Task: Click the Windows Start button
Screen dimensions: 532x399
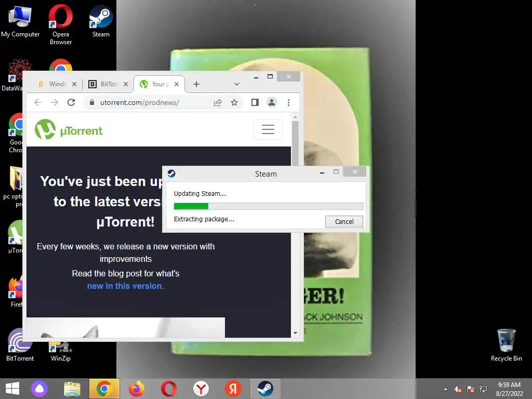Action: pyautogui.click(x=12, y=389)
